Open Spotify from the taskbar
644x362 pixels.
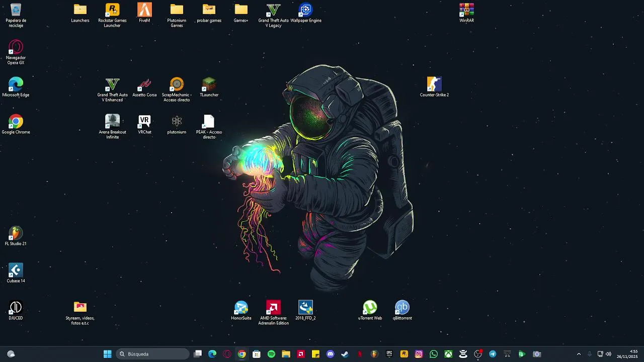271,354
